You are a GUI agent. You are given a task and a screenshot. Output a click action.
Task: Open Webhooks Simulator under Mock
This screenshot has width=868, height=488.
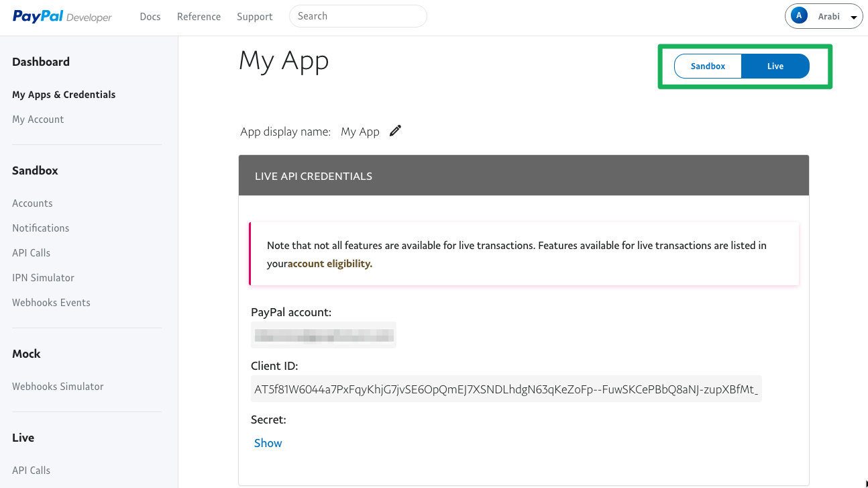tap(58, 387)
